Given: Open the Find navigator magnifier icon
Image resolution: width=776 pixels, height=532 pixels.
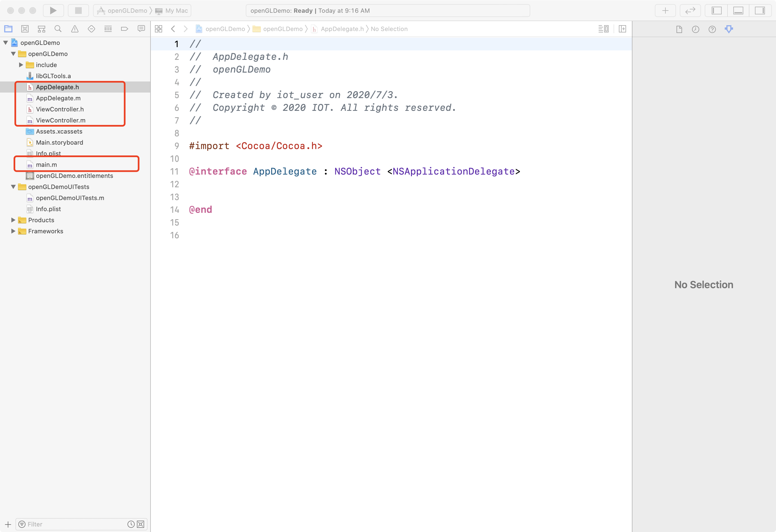Looking at the screenshot, I should click(x=58, y=29).
